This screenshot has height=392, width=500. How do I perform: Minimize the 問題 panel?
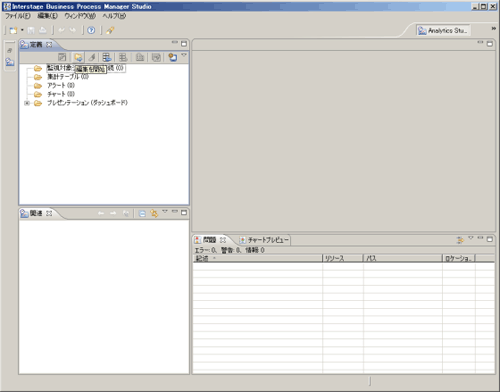(480, 238)
